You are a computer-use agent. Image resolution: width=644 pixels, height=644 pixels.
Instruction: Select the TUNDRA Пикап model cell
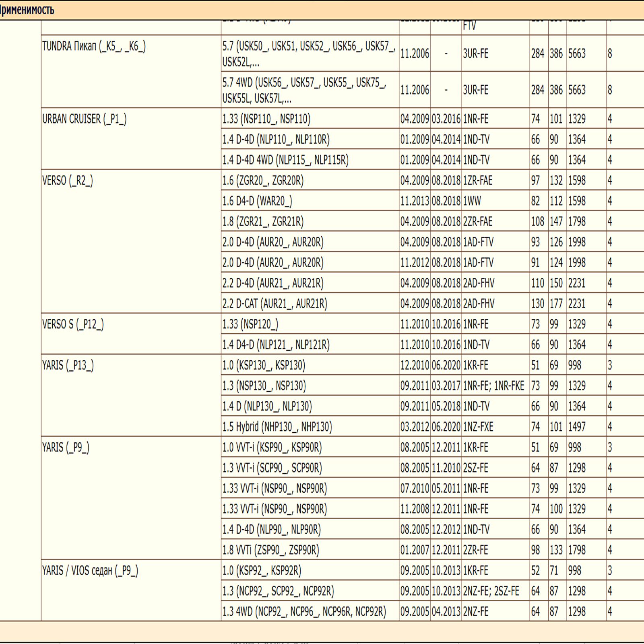pyautogui.click(x=94, y=47)
